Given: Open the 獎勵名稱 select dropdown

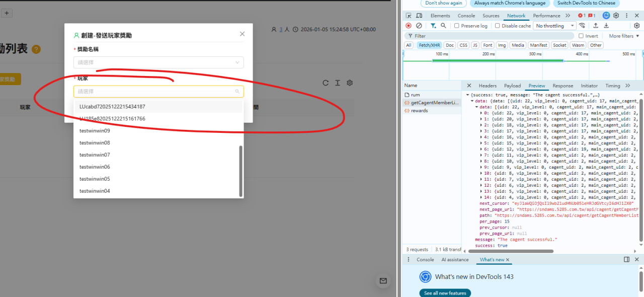Looking at the screenshot, I should tap(158, 62).
